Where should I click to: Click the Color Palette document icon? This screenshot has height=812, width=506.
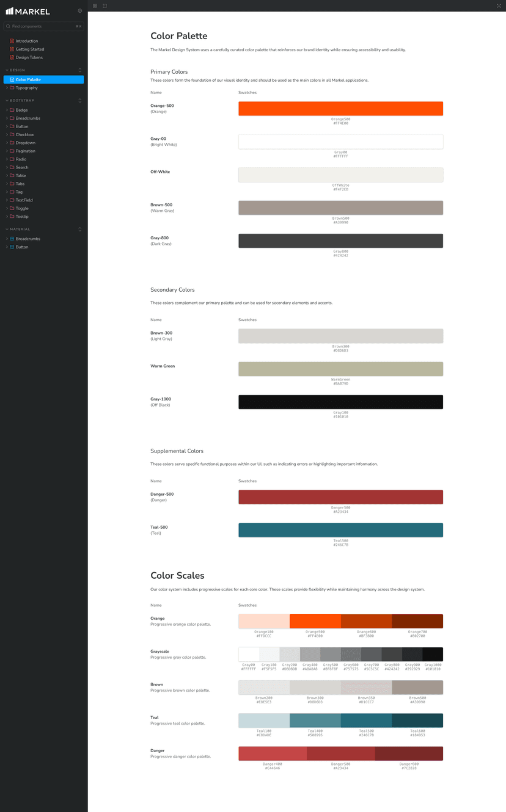(x=12, y=79)
